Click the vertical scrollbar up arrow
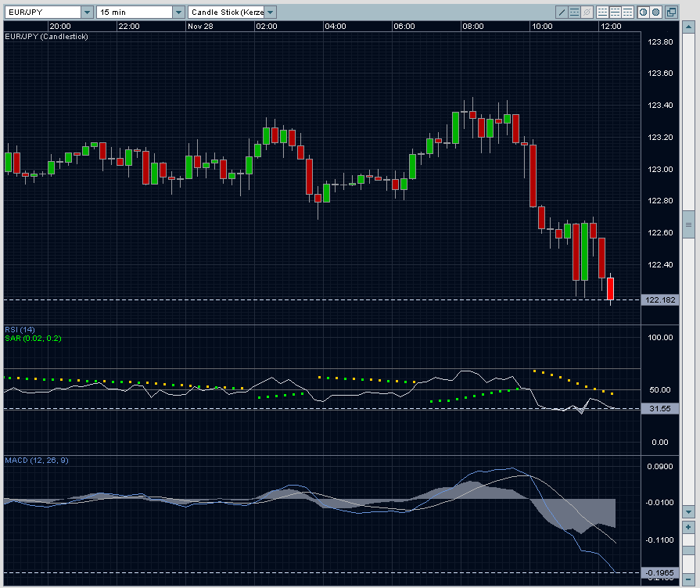 click(688, 27)
